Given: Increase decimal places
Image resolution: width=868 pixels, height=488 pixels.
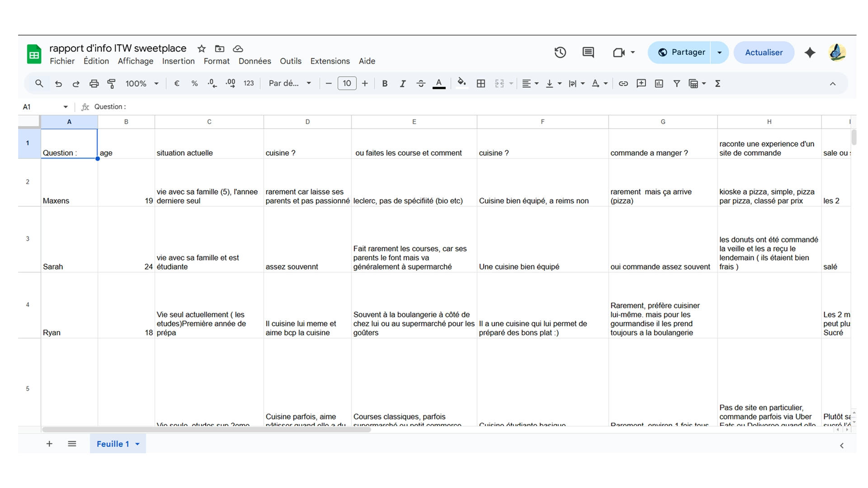Looking at the screenshot, I should [x=231, y=84].
